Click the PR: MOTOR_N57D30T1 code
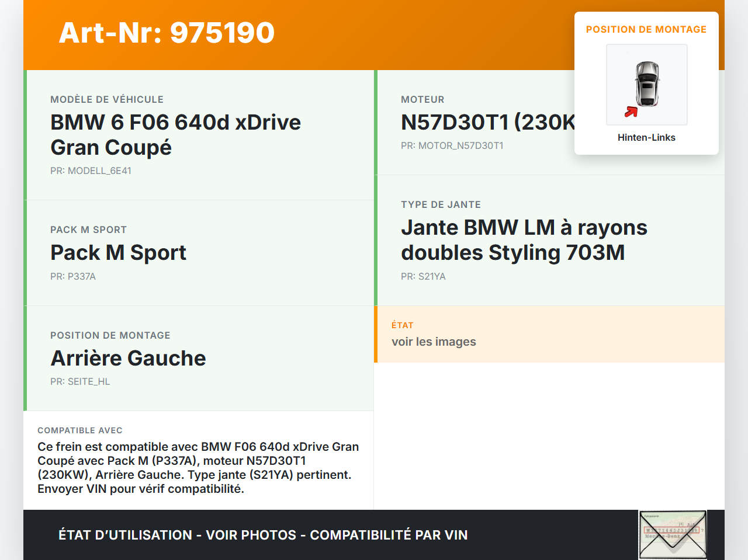 pyautogui.click(x=452, y=145)
